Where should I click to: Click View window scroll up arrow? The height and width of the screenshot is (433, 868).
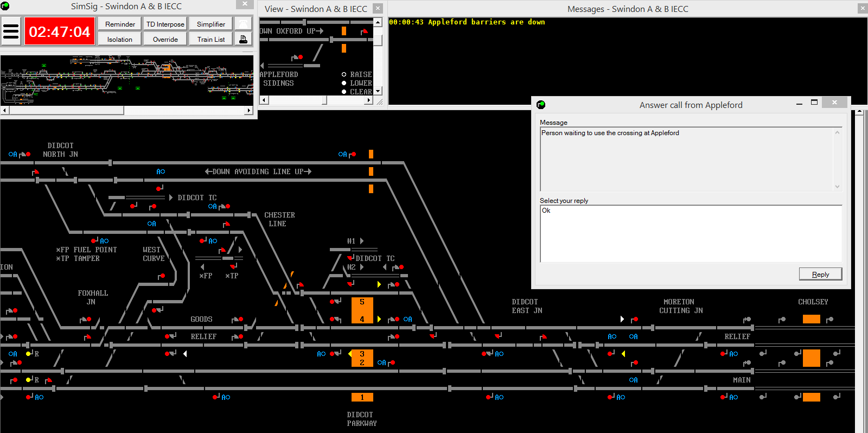[x=378, y=22]
